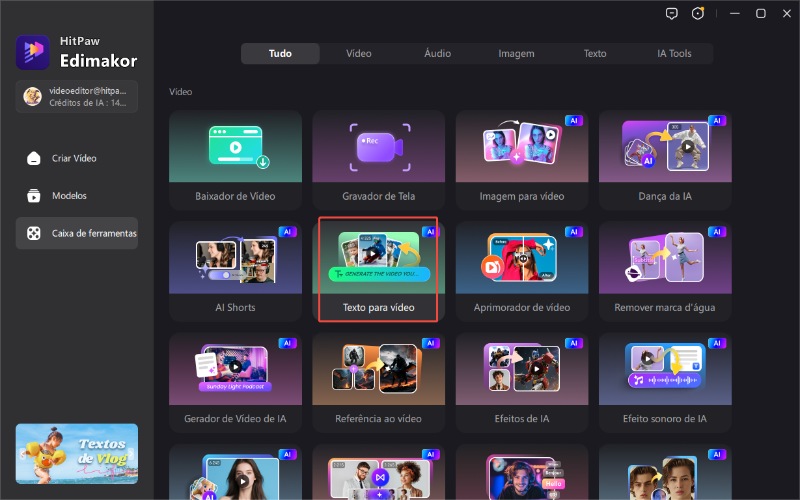
Task: Go to Criar Vídeo in sidebar
Action: pyautogui.click(x=75, y=158)
